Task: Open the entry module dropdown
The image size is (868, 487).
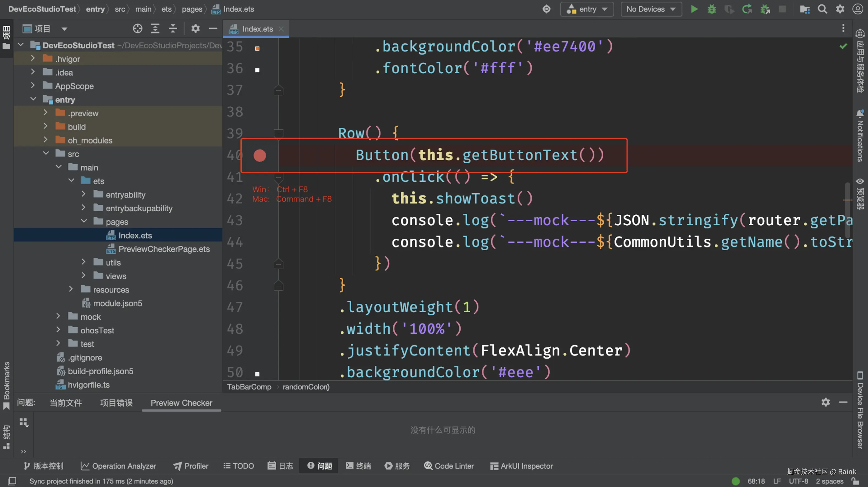Action: [x=587, y=9]
